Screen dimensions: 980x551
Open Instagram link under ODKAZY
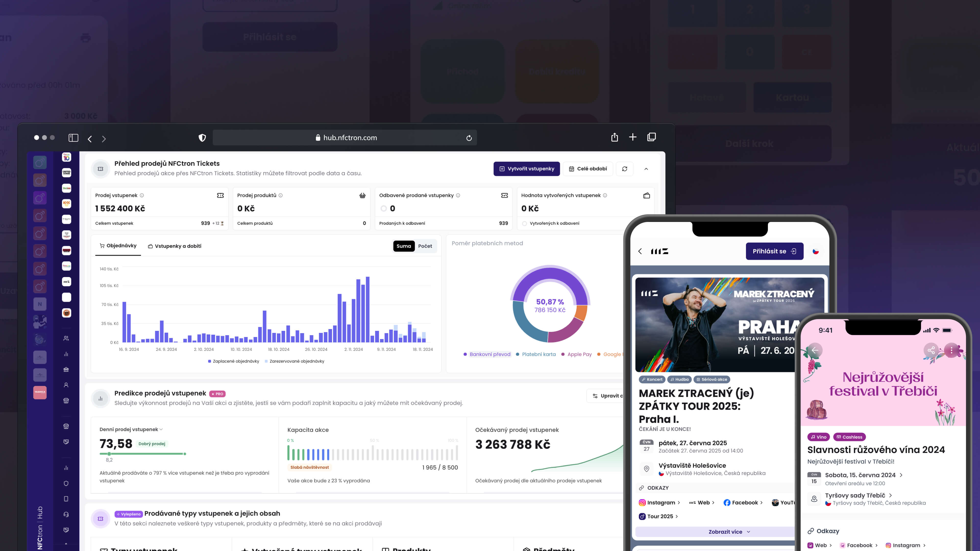pyautogui.click(x=660, y=503)
